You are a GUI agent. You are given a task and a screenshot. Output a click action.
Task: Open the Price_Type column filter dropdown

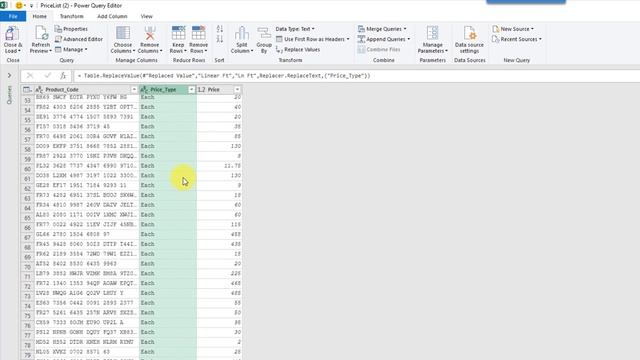click(191, 89)
